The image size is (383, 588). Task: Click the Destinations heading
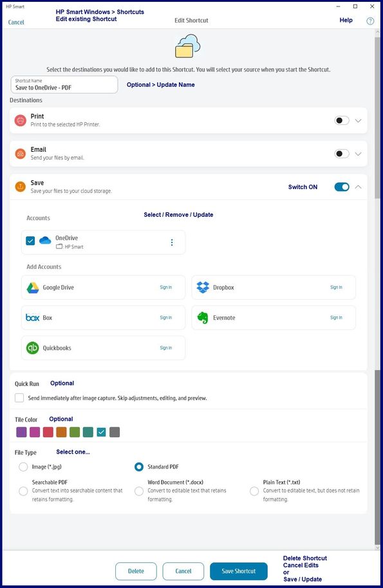(x=26, y=100)
